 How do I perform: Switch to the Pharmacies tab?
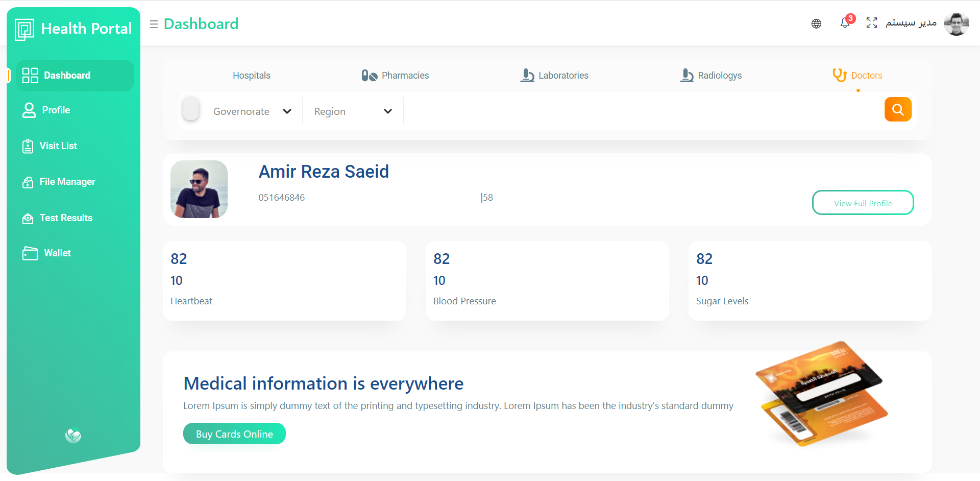coord(395,76)
